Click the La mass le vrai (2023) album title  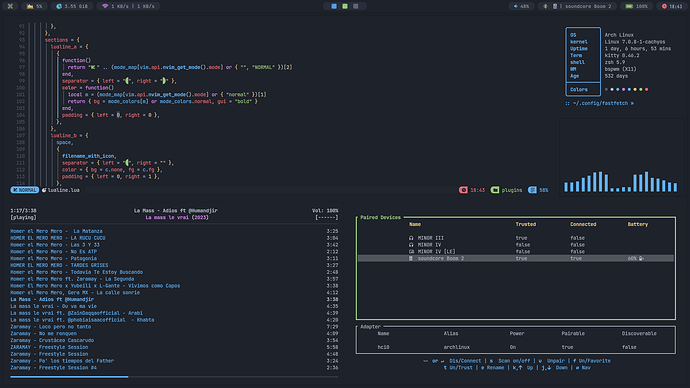click(x=177, y=217)
